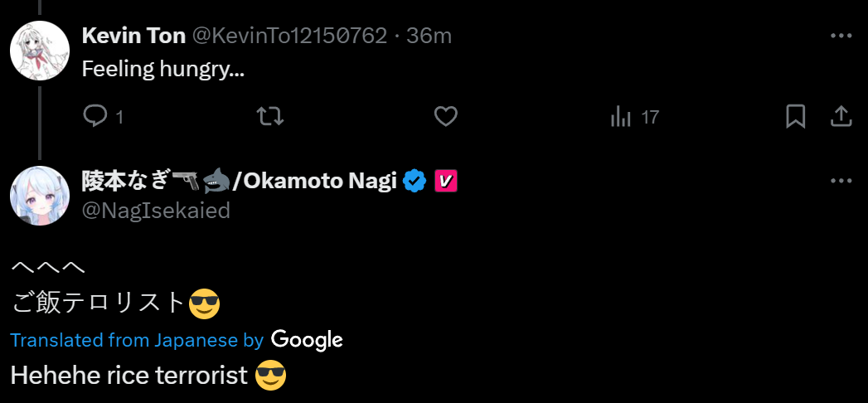Share Kevin Ton's tweet
The image size is (868, 403).
tap(841, 117)
